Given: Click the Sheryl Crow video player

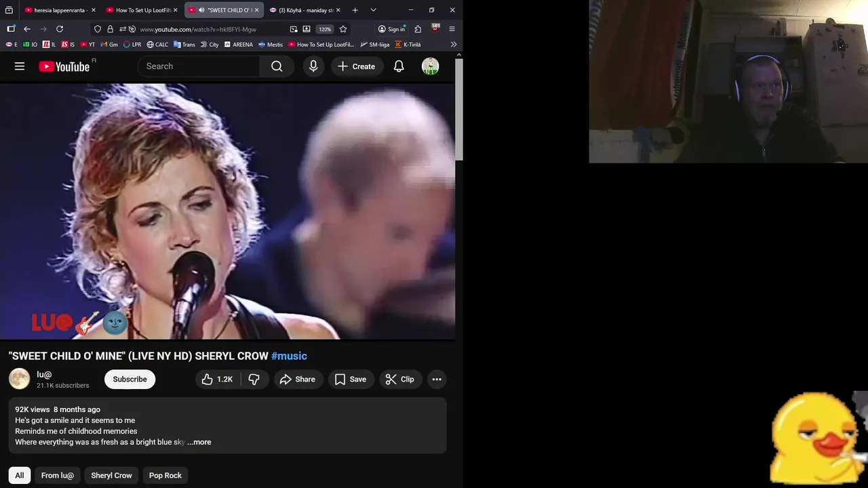Looking at the screenshot, I should click(227, 211).
